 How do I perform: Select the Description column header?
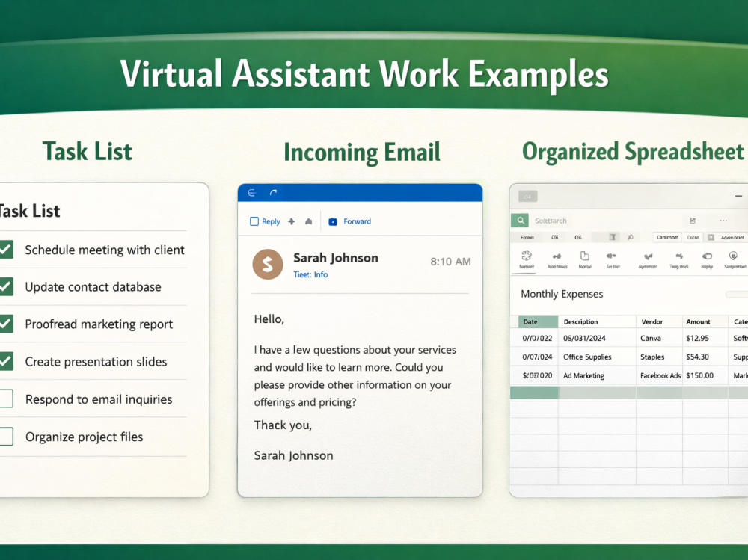[597, 321]
